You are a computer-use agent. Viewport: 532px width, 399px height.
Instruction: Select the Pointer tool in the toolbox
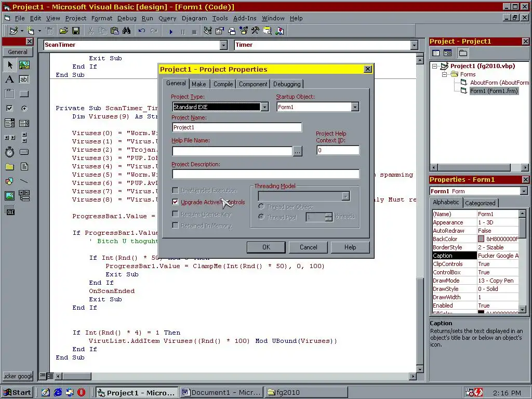pyautogui.click(x=10, y=65)
